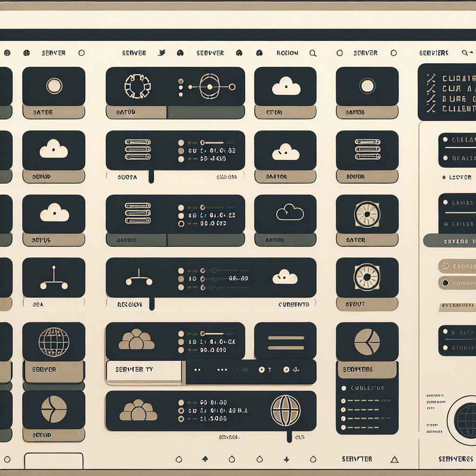Open the SERVIERS tab at top right
The image size is (476, 476).
pyautogui.click(x=434, y=53)
